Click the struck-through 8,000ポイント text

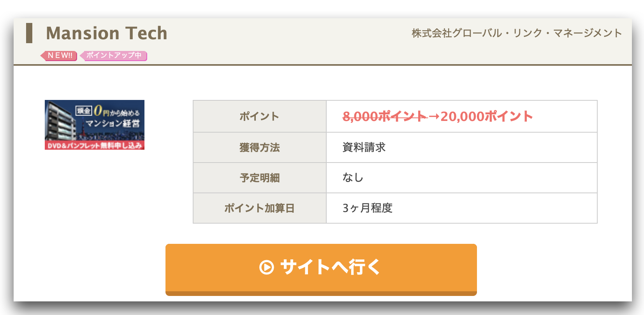coord(385,116)
